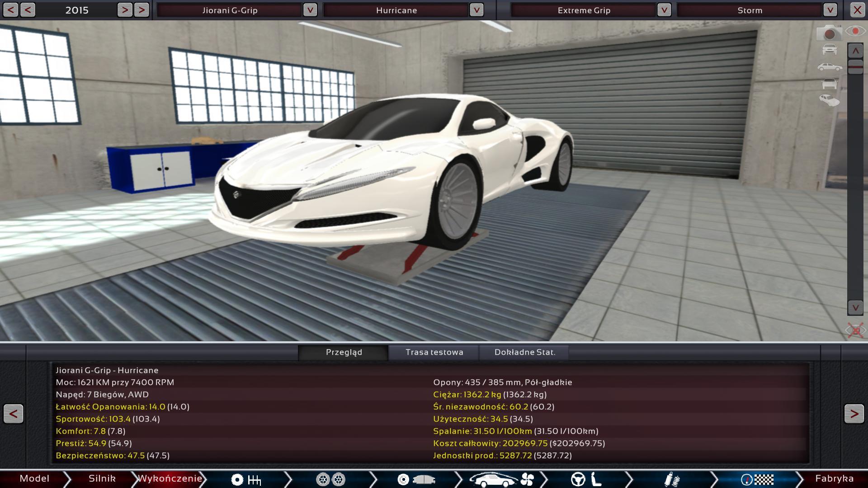Open the interior steering and seat step
Viewport: 868px width, 488px height.
[x=586, y=479]
